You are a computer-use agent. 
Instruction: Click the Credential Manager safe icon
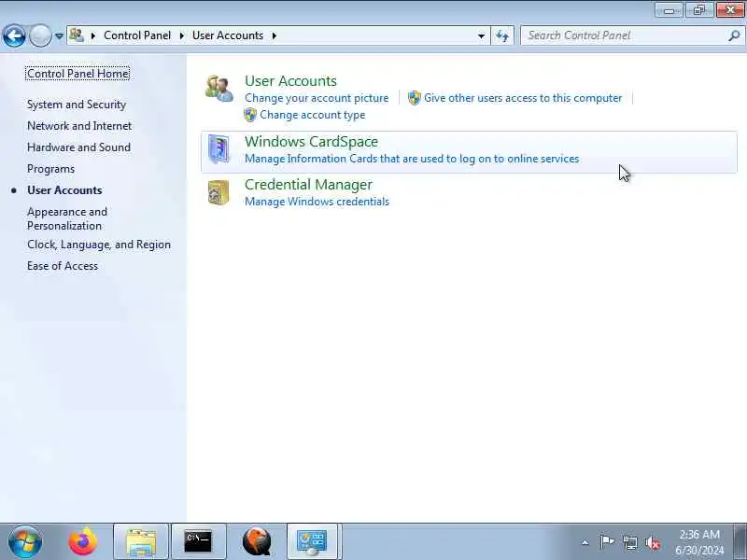(218, 192)
